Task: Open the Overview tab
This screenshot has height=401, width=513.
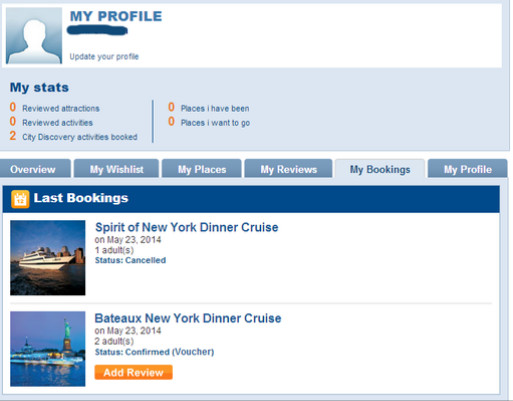Action: [x=33, y=169]
